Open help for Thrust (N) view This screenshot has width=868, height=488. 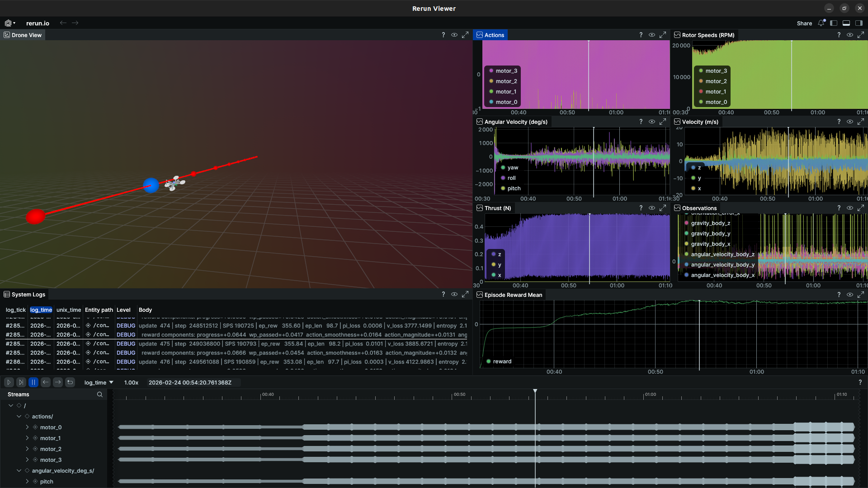[641, 208]
